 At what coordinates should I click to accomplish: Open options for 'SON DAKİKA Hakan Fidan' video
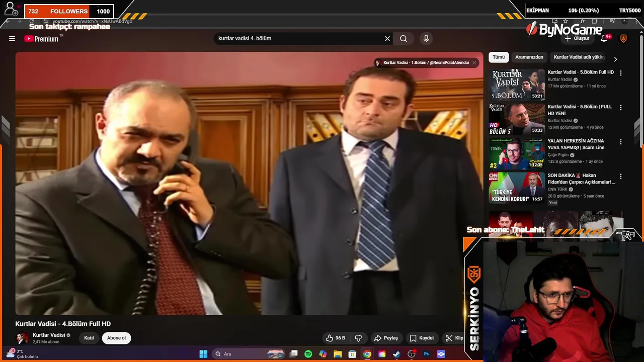click(x=620, y=176)
